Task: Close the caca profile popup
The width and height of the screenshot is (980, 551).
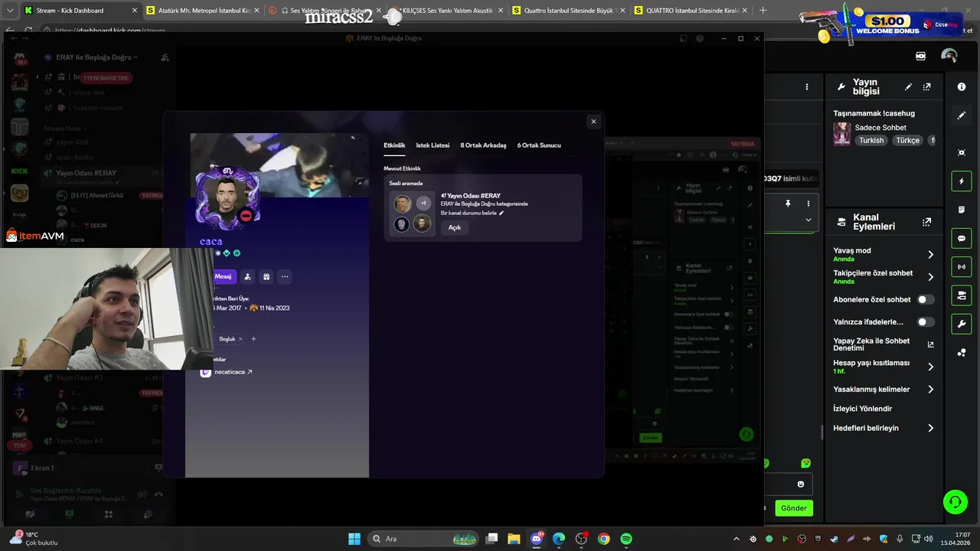Action: pyautogui.click(x=593, y=122)
